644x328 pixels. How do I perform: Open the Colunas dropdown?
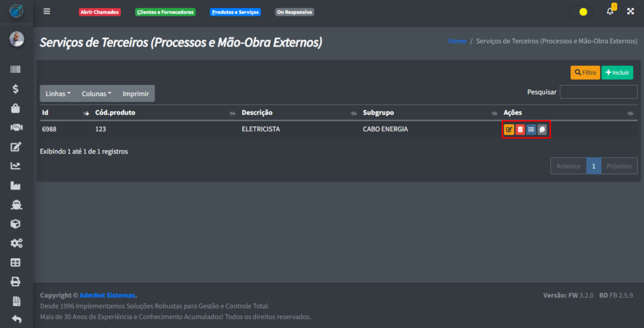pos(96,94)
